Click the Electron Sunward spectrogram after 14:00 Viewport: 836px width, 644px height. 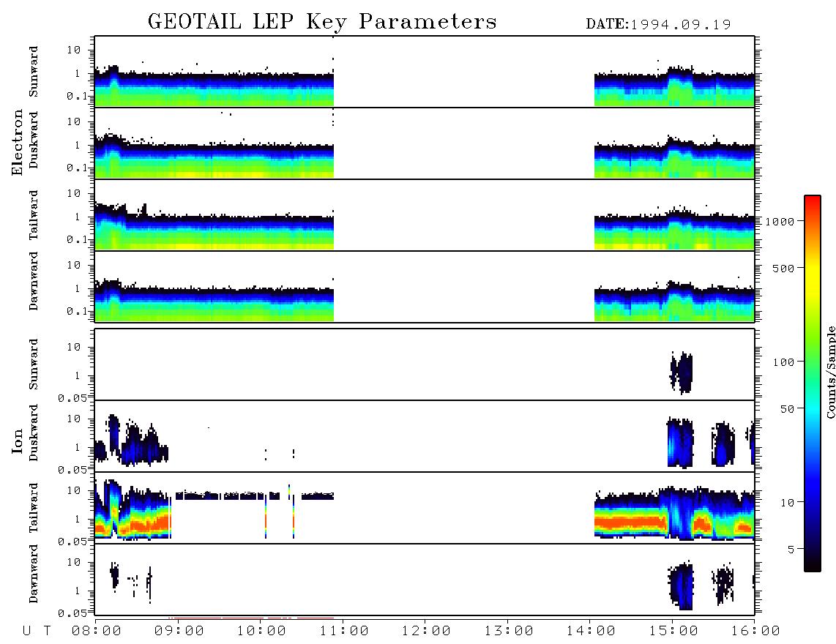pos(674,87)
